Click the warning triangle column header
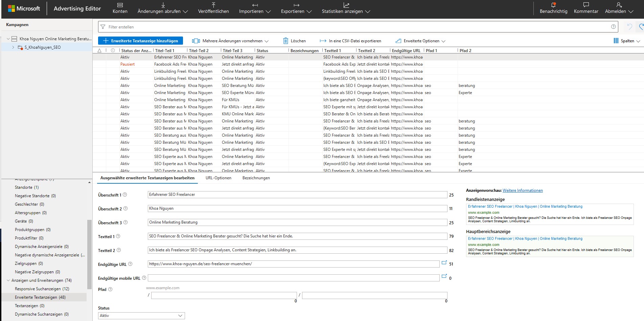 click(99, 50)
